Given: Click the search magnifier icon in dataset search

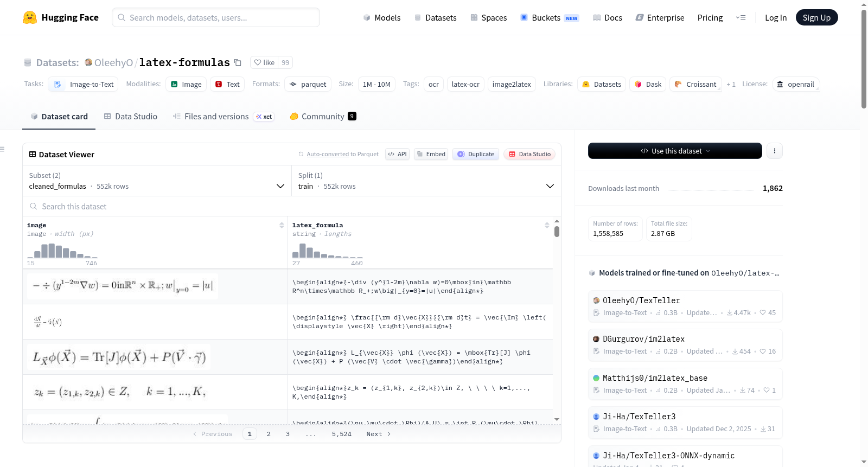Looking at the screenshot, I should point(34,206).
